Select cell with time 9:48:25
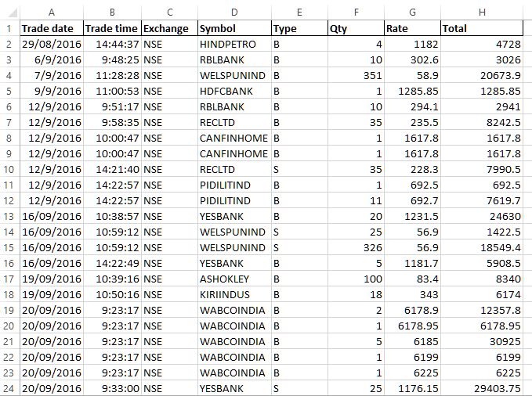 [x=112, y=59]
